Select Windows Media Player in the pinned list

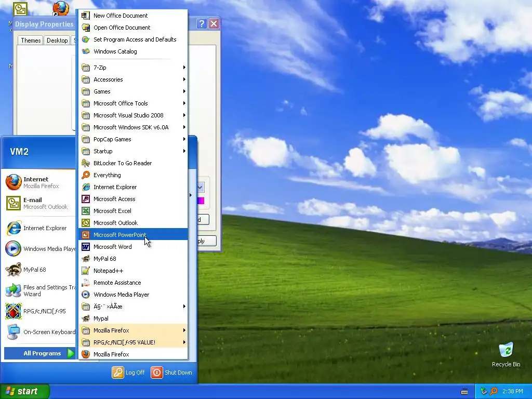(40, 249)
